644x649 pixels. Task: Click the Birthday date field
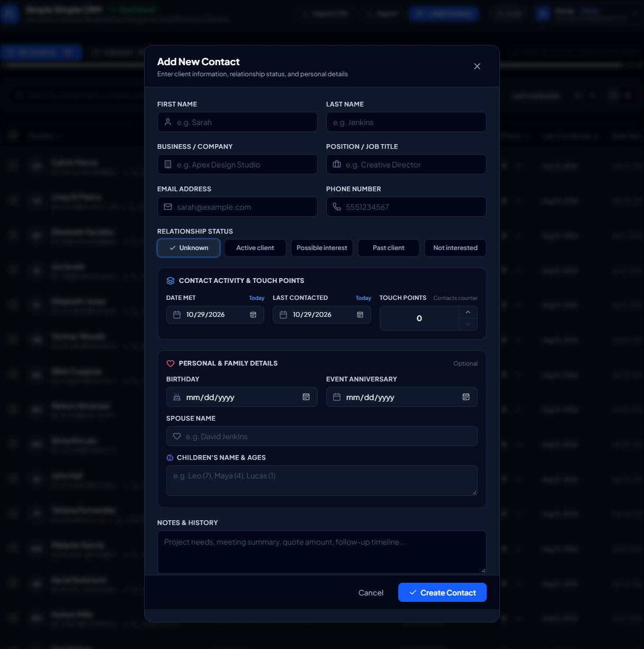[242, 397]
